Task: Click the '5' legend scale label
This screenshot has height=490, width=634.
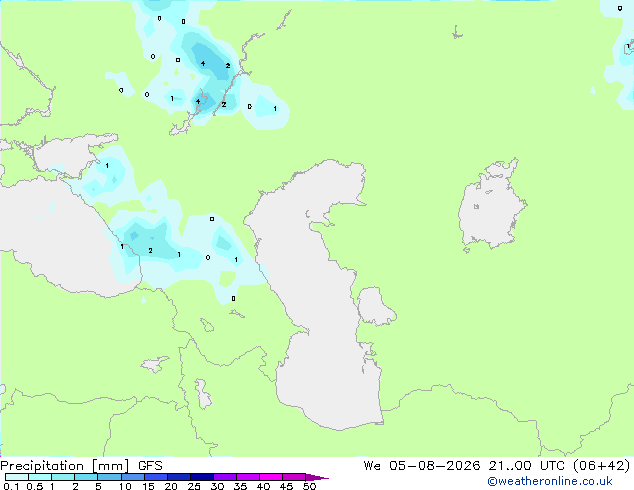Action: pyautogui.click(x=98, y=486)
